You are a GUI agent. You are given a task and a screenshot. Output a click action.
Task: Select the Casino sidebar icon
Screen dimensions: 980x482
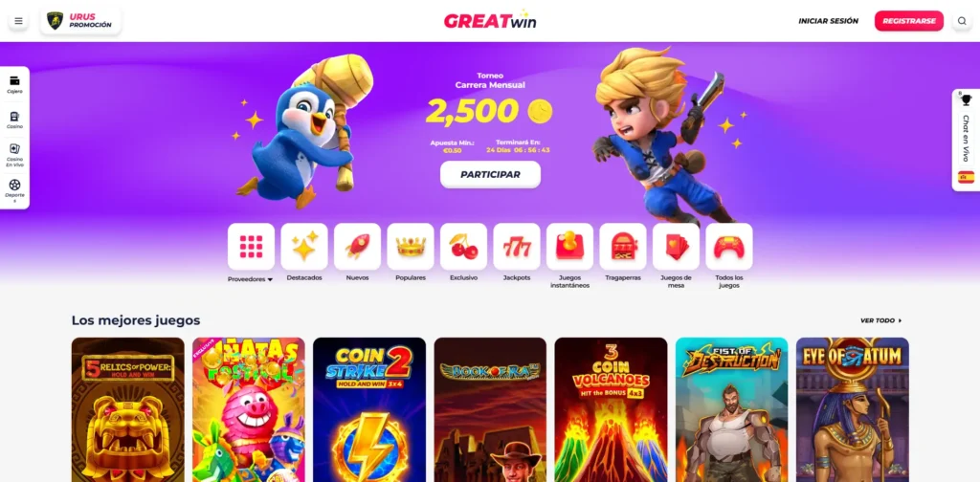tap(14, 120)
